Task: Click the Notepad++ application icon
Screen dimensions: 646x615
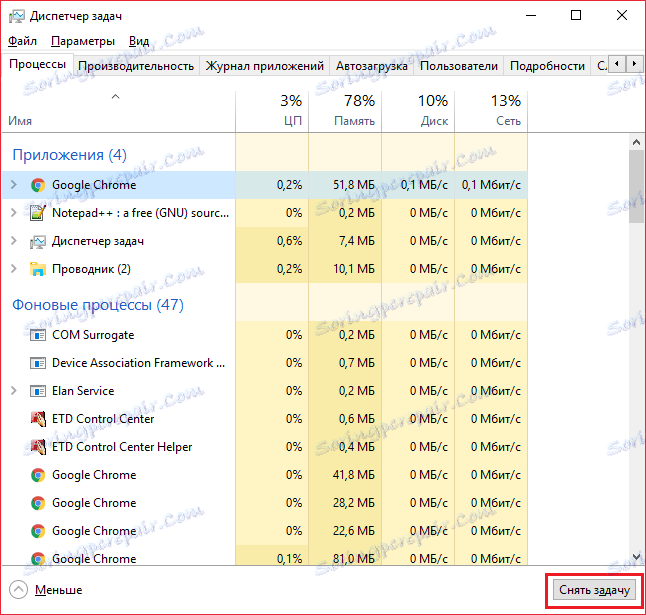Action: pyautogui.click(x=38, y=213)
